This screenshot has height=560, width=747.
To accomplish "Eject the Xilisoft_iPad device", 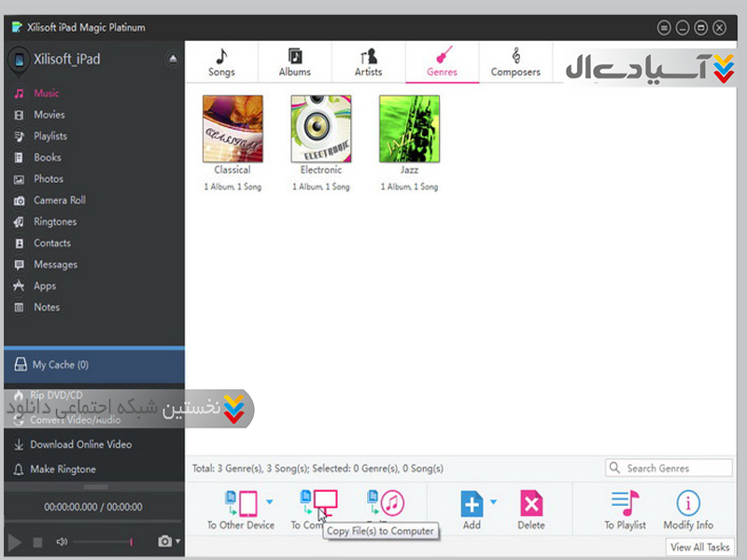I will tap(173, 59).
